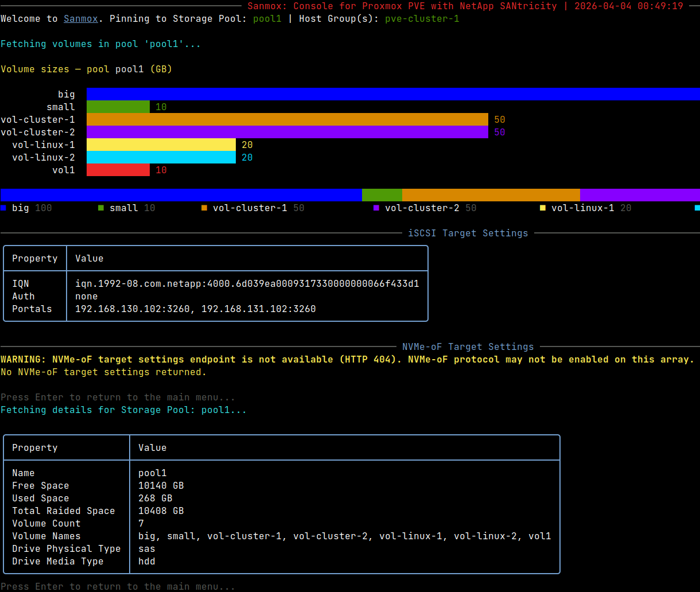Click the blue big legend square
Viewport: 700px width, 592px height.
click(x=3, y=208)
